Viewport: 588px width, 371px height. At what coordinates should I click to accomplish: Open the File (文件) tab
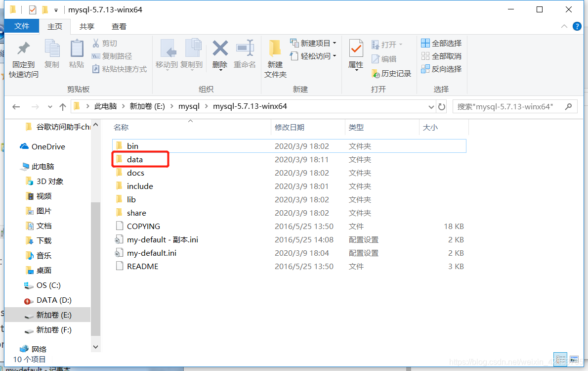(x=22, y=26)
